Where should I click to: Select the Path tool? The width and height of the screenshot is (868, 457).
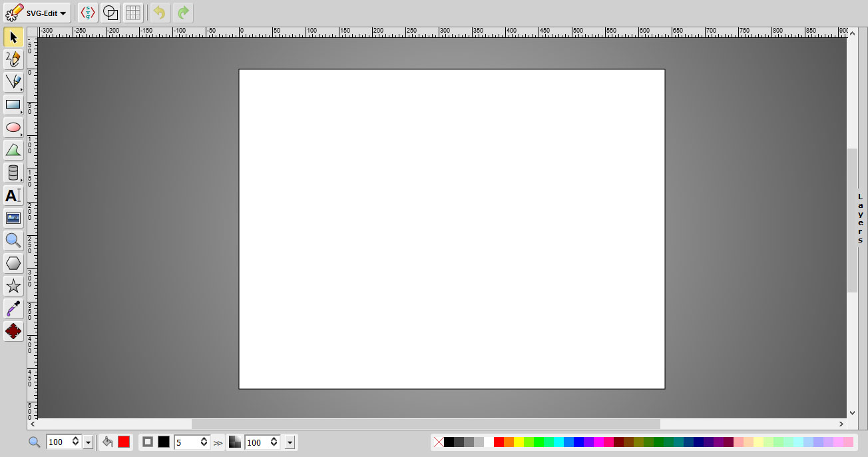[x=13, y=150]
